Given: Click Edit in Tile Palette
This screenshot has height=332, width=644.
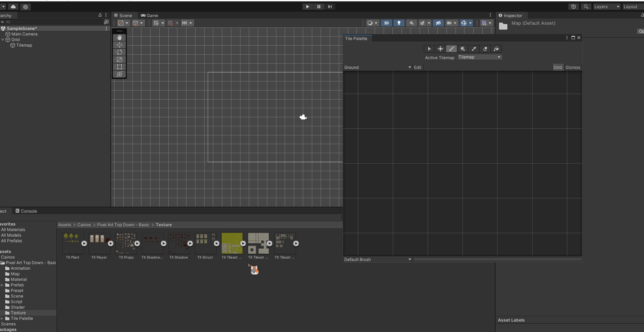Looking at the screenshot, I should (x=417, y=68).
